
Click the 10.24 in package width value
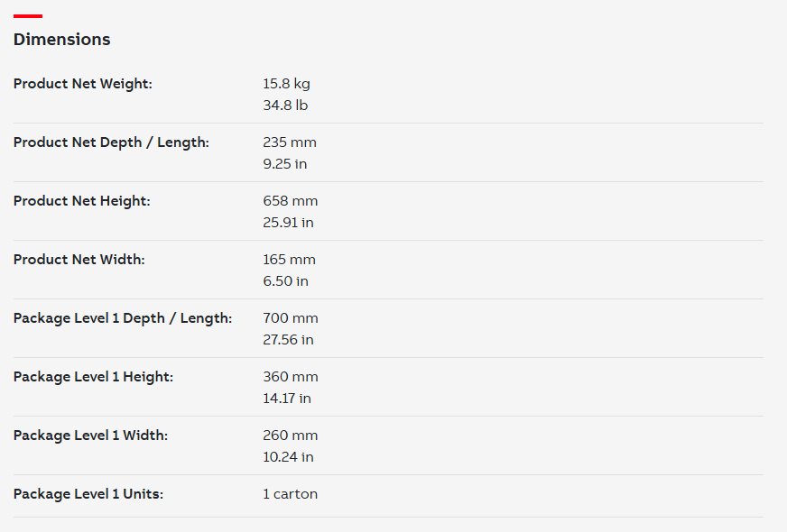289,457
